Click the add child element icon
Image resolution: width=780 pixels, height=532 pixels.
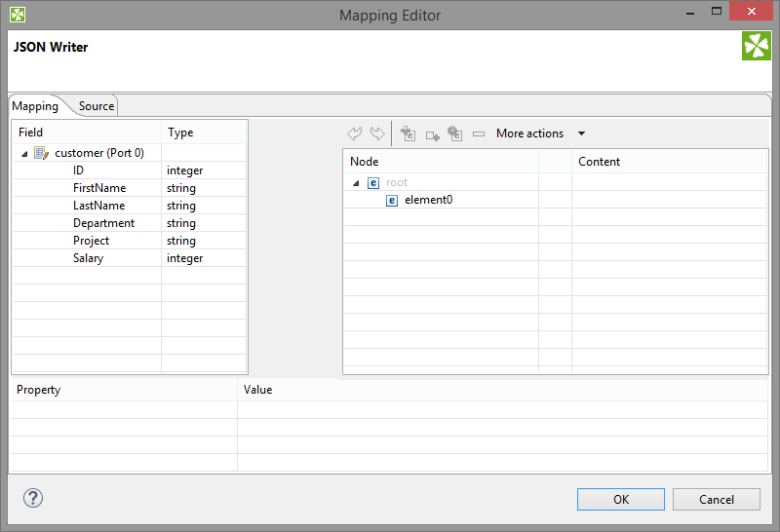(x=409, y=133)
